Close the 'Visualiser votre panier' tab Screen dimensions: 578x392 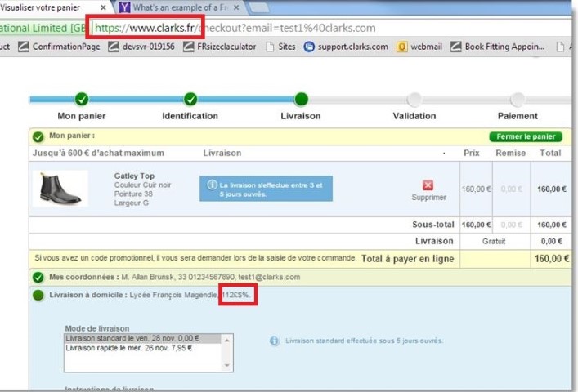103,7
